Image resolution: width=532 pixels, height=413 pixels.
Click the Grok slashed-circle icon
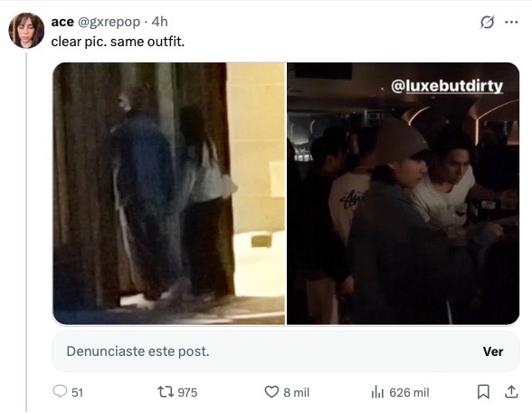click(x=487, y=23)
